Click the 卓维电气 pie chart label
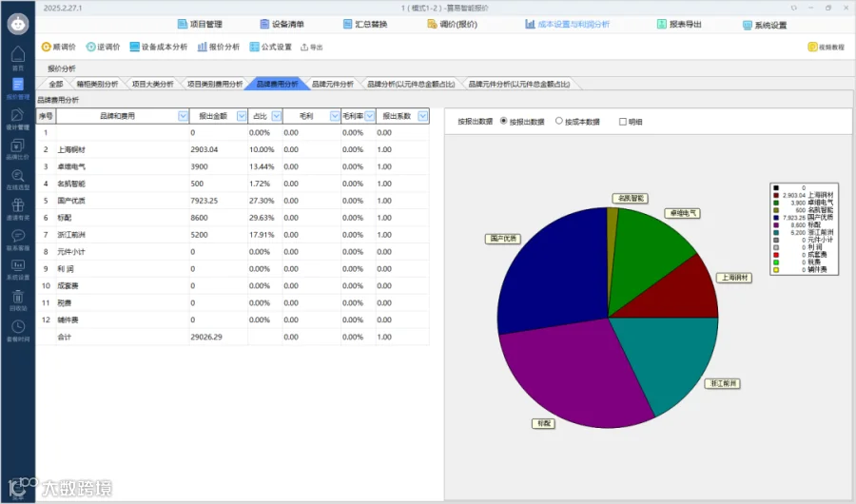Viewport: 856px width, 504px height. point(682,213)
